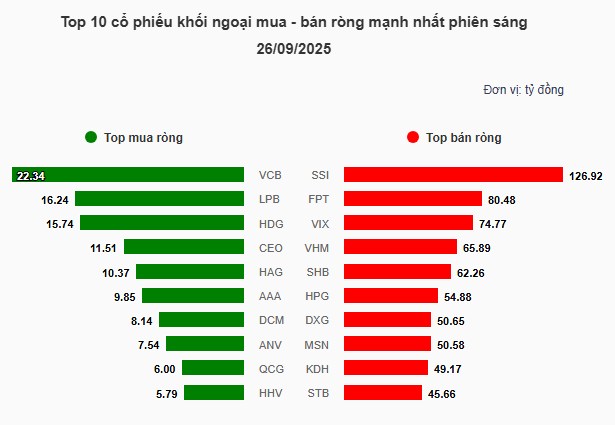Click the HAG ticker label
Screen dimensions: 615x425
270,272
